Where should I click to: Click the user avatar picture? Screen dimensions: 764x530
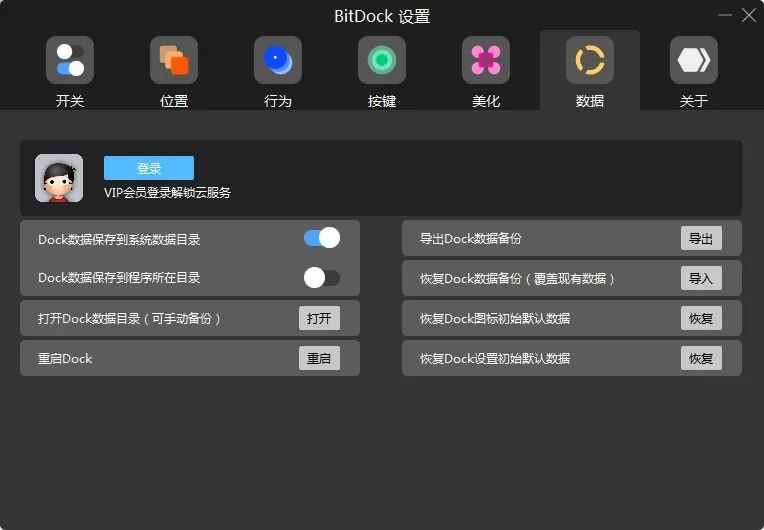(x=59, y=178)
